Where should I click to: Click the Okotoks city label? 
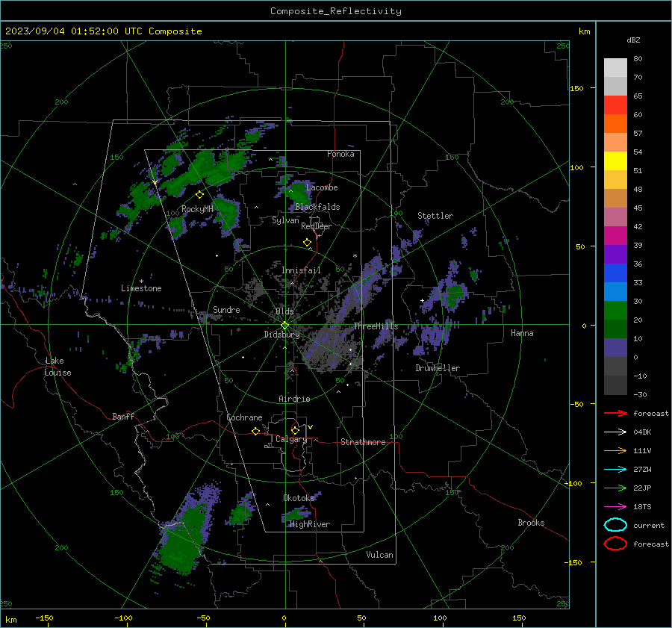299,497
